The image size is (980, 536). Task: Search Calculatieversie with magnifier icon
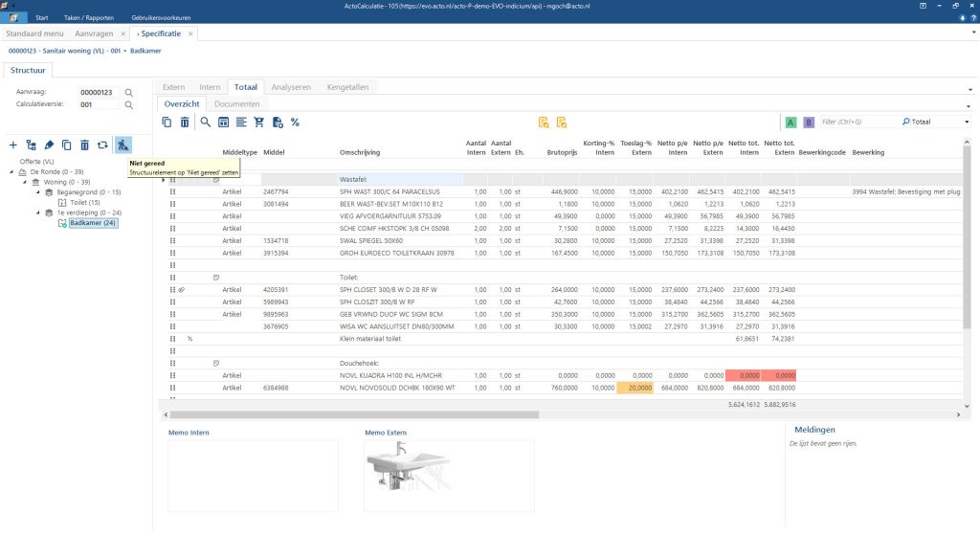click(x=129, y=105)
